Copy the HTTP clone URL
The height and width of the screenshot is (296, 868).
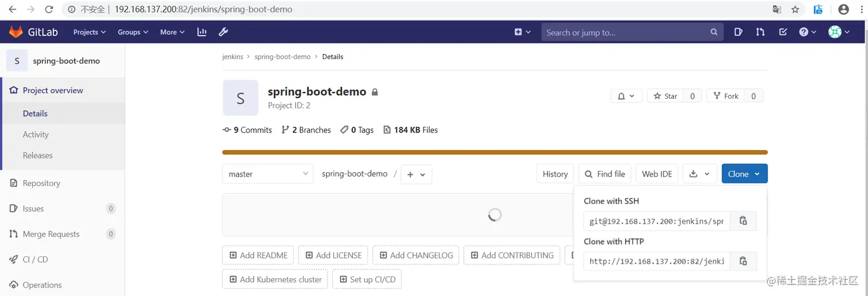(743, 261)
